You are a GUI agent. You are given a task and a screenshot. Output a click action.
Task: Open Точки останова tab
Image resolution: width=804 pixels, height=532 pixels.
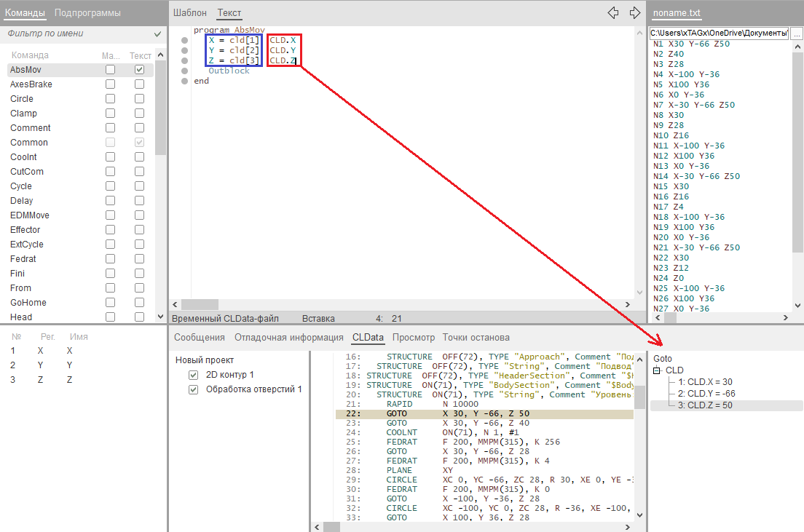[x=476, y=338]
